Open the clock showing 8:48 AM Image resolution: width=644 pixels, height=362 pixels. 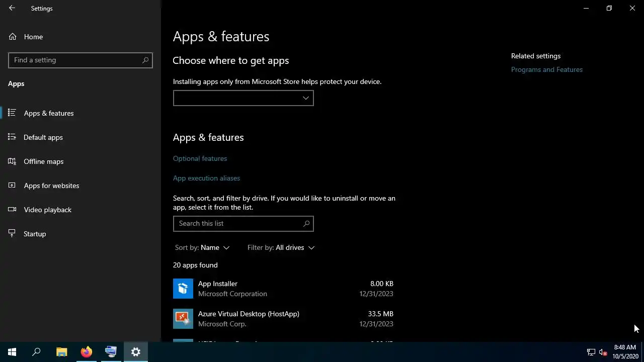(x=625, y=352)
